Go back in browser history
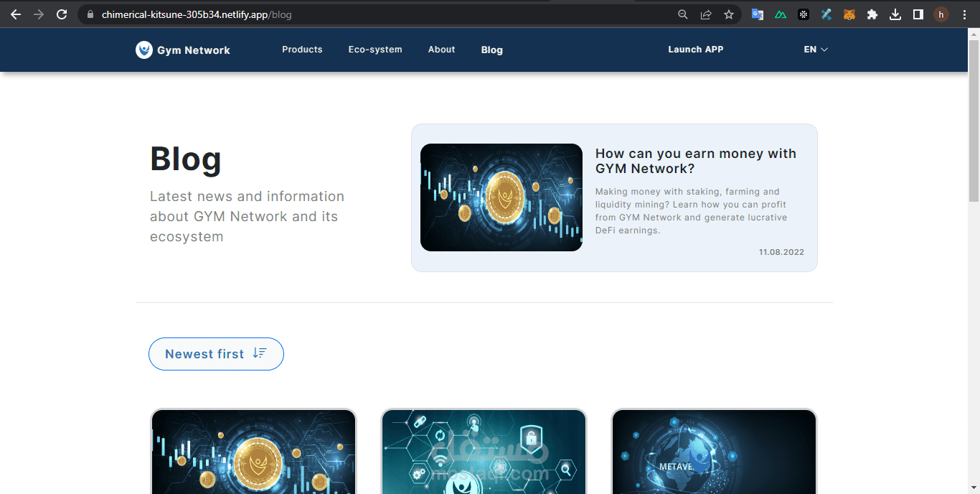980x494 pixels. point(16,14)
